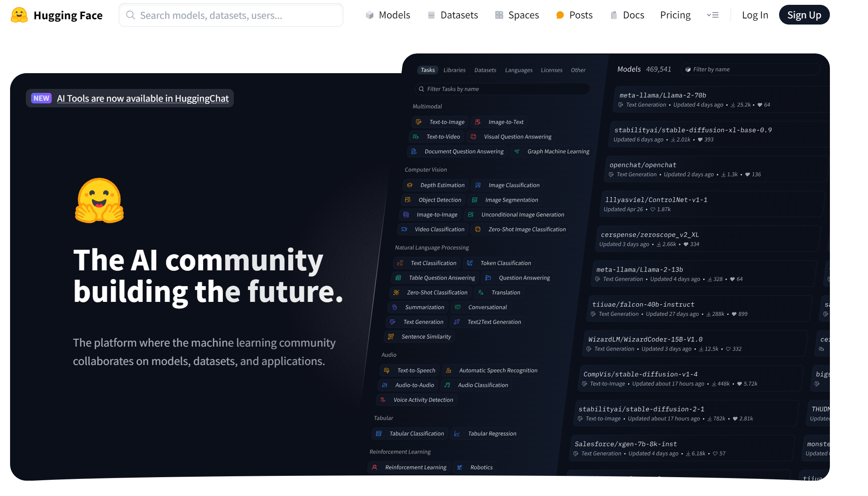This screenshot has width=868, height=496.
Task: Click the Object Detection task icon
Action: pos(409,199)
